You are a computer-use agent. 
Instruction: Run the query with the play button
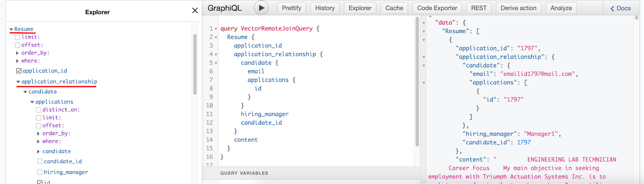tap(261, 8)
